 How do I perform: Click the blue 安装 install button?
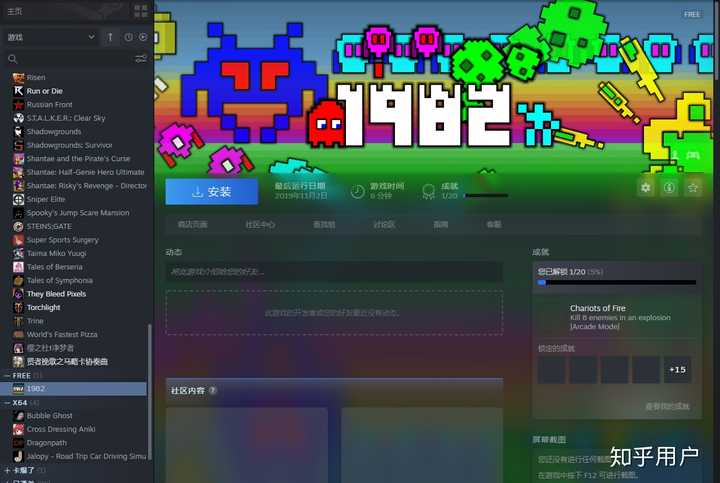[x=212, y=191]
